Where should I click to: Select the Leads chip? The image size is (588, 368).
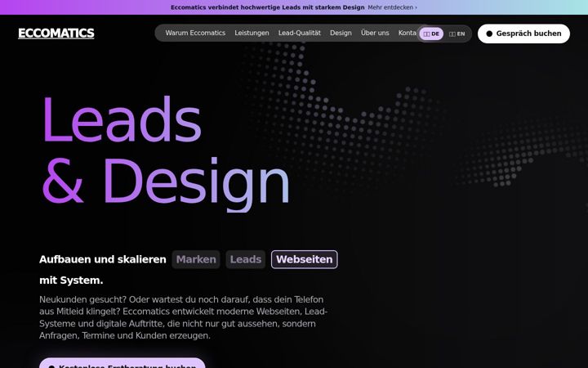tap(246, 259)
